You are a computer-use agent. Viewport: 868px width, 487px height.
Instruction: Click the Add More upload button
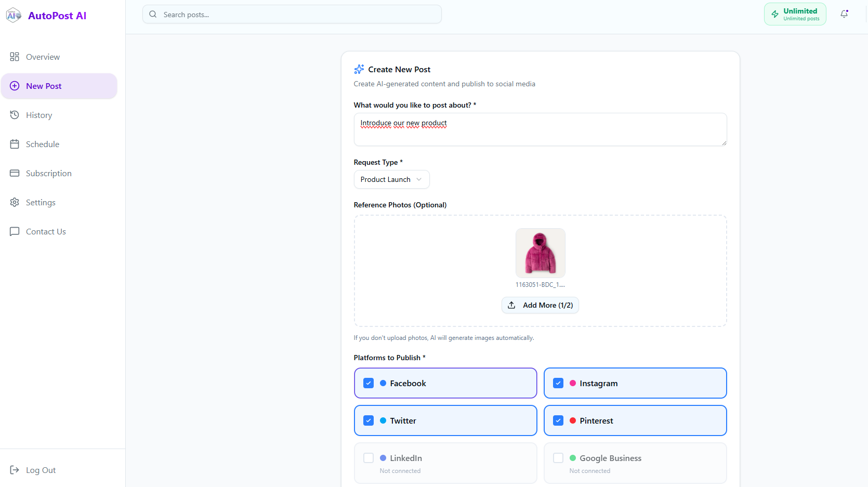pyautogui.click(x=540, y=305)
